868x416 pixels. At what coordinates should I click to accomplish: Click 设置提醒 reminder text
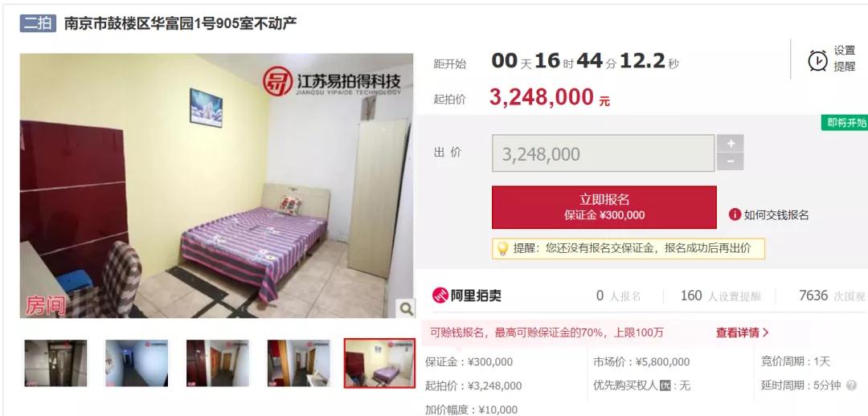(845, 59)
